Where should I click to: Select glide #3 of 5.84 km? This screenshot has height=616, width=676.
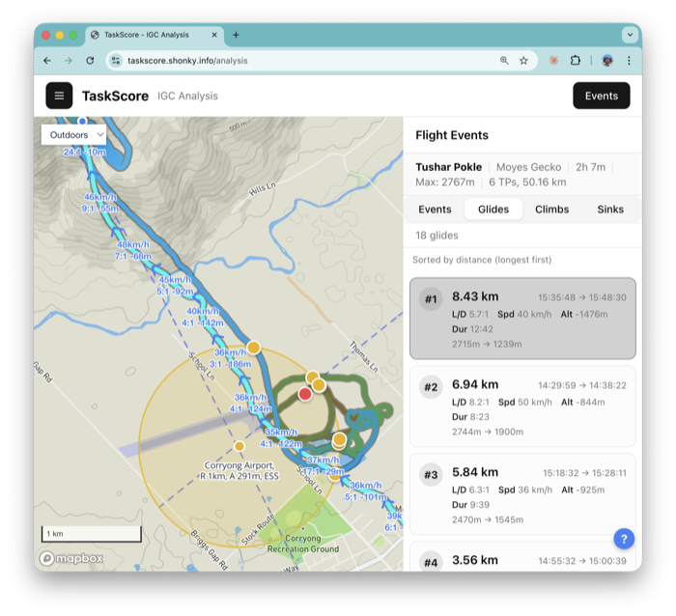pyautogui.click(x=522, y=493)
